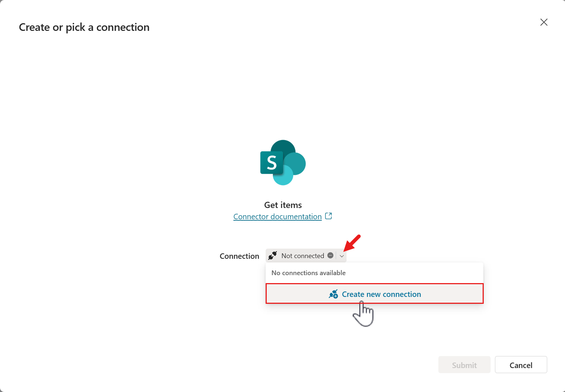This screenshot has height=392, width=565.
Task: Click the person-plus icon beside Create new connection
Action: click(333, 294)
